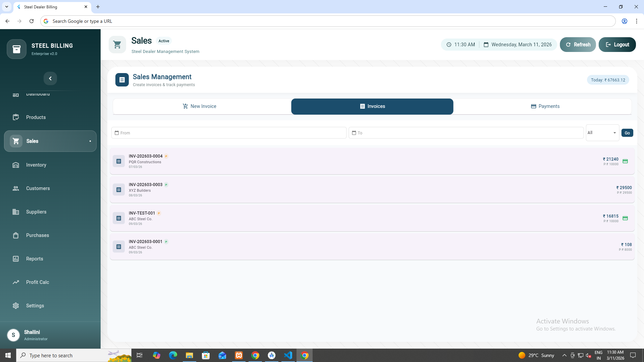Click the To date field
The width and height of the screenshot is (644, 362).
(x=466, y=133)
